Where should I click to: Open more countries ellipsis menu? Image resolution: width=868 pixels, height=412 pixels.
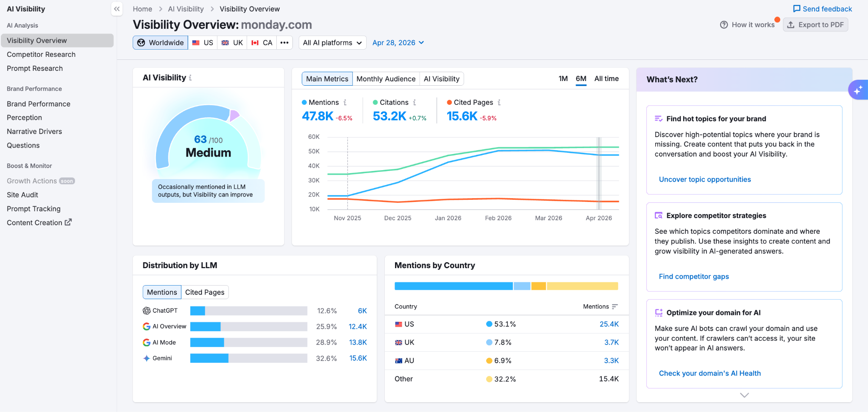click(284, 42)
